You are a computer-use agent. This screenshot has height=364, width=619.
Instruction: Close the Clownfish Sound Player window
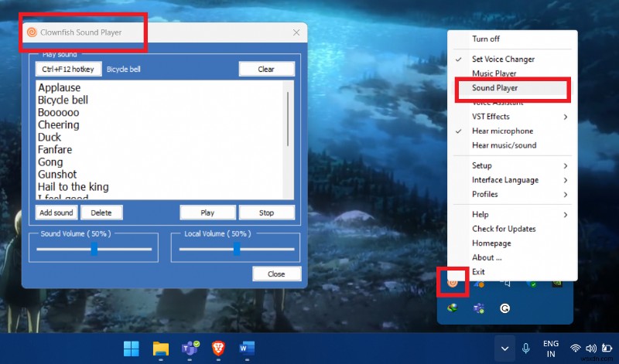pyautogui.click(x=296, y=32)
